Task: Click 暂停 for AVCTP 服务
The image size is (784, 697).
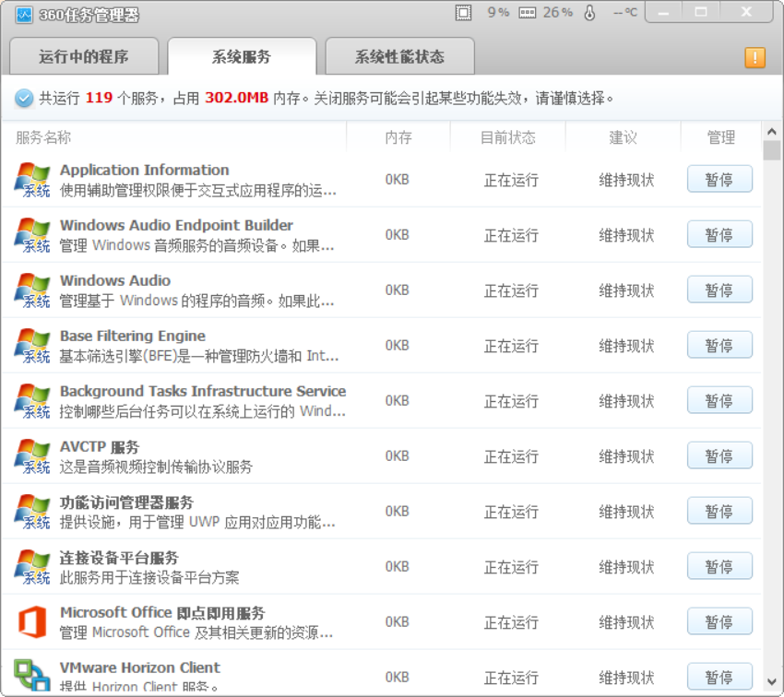Action: [x=719, y=455]
